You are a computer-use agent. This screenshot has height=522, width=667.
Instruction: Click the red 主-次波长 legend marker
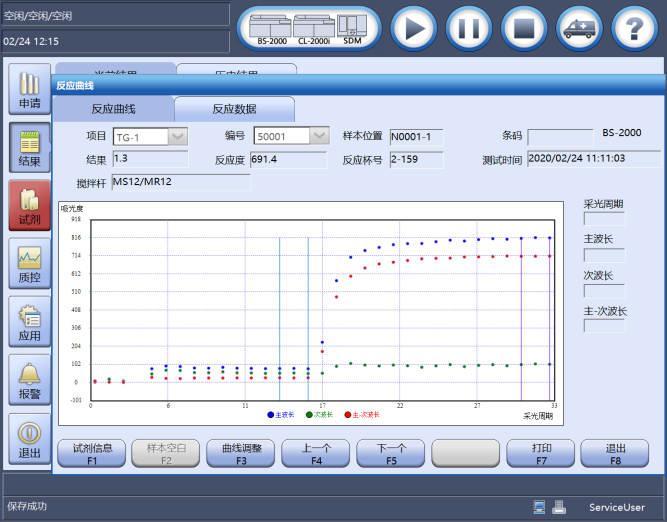pos(348,415)
